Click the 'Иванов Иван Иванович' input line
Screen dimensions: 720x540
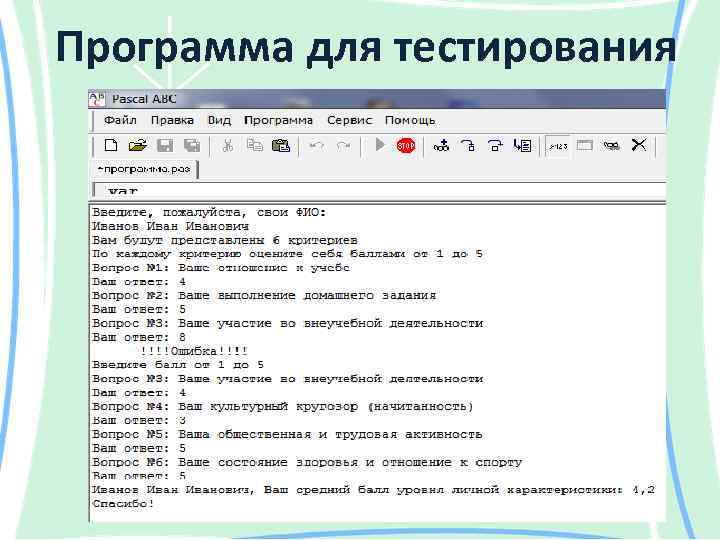tap(170, 226)
